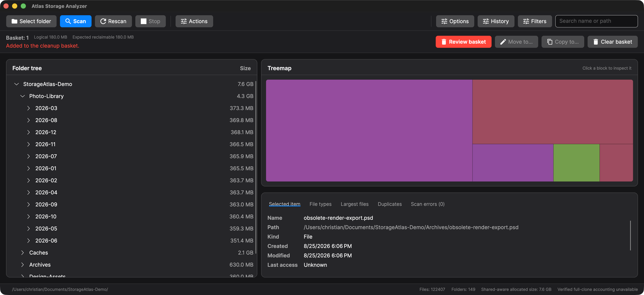
Task: Select the 2026-05 folder row
Action: coord(132,228)
